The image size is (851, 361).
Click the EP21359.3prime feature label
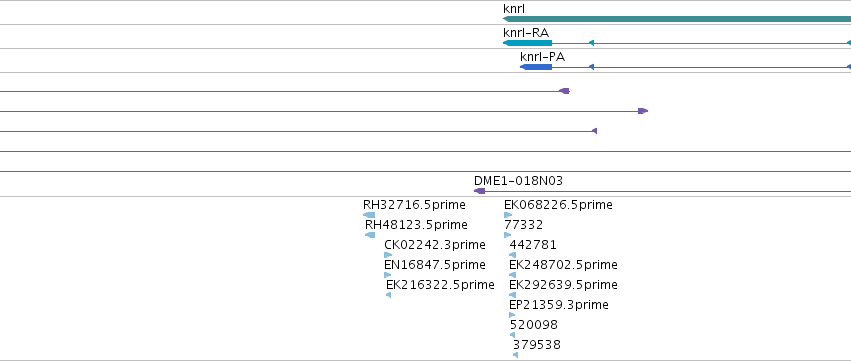pyautogui.click(x=559, y=305)
